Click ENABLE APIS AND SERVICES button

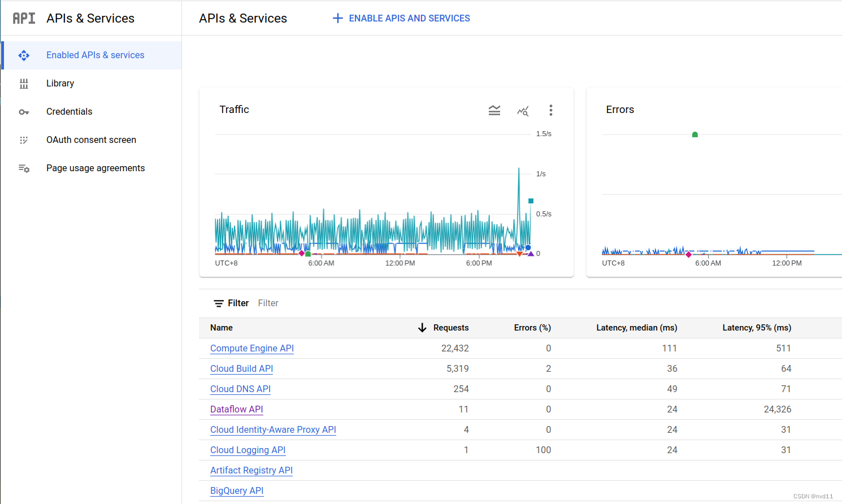pyautogui.click(x=401, y=18)
